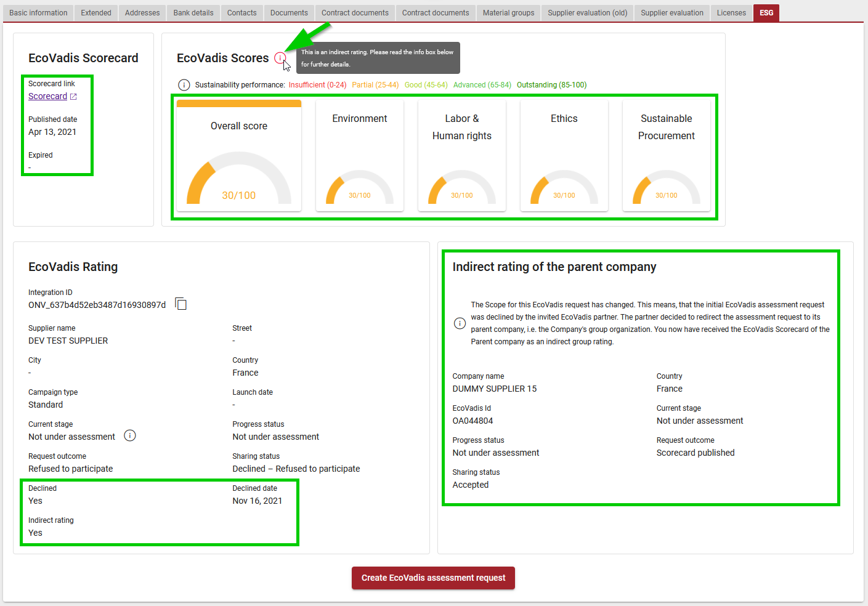Open the Extended tab
This screenshot has width=868, height=606.
(95, 12)
